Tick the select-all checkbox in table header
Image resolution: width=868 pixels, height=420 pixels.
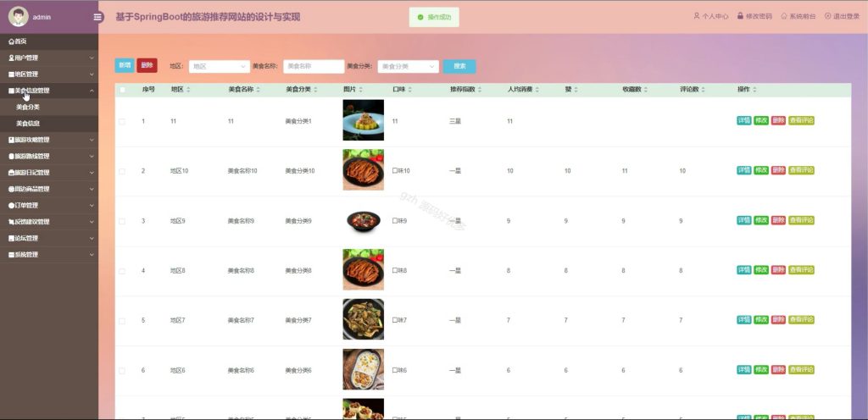click(122, 90)
